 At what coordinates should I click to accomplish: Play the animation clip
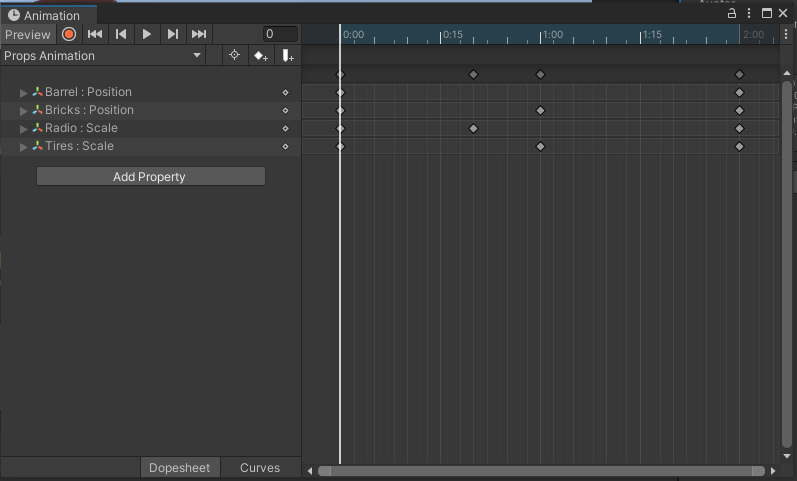point(147,34)
